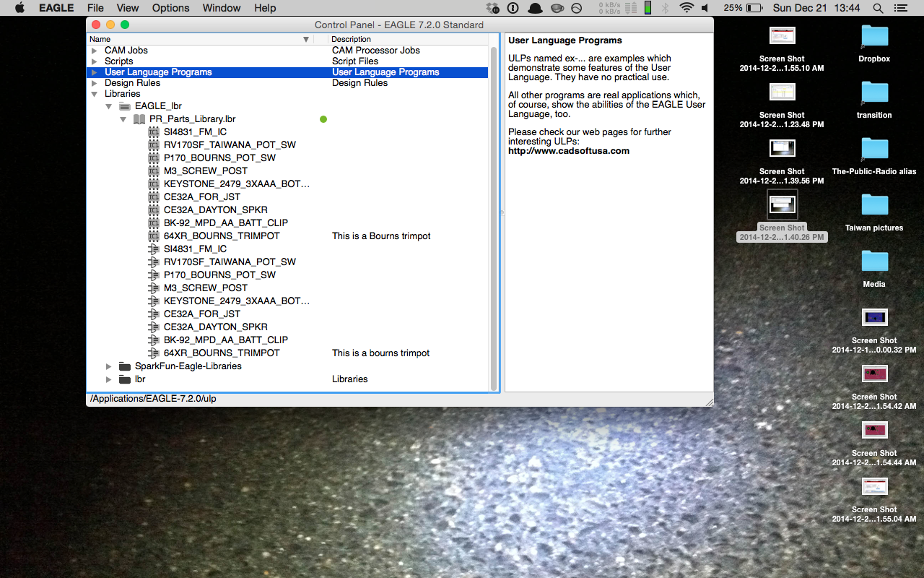Select Screen Shot 1.54.44 AM thumbnail
Screen dimensions: 924x578
pyautogui.click(x=874, y=431)
